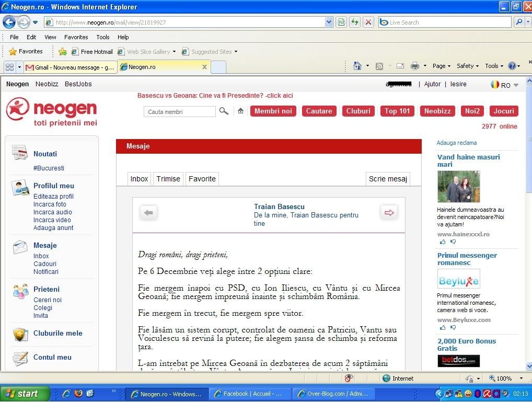Go to next message with red arrow

click(x=389, y=213)
